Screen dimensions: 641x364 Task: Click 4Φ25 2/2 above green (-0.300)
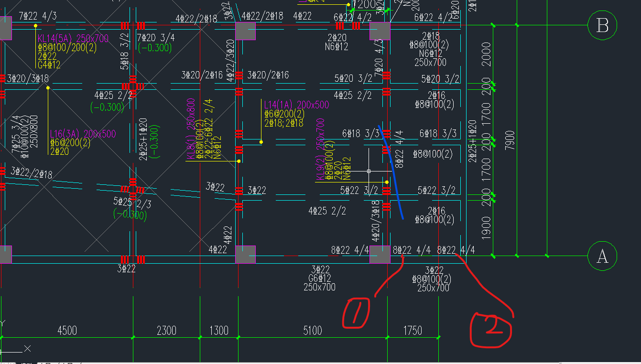coord(114,96)
